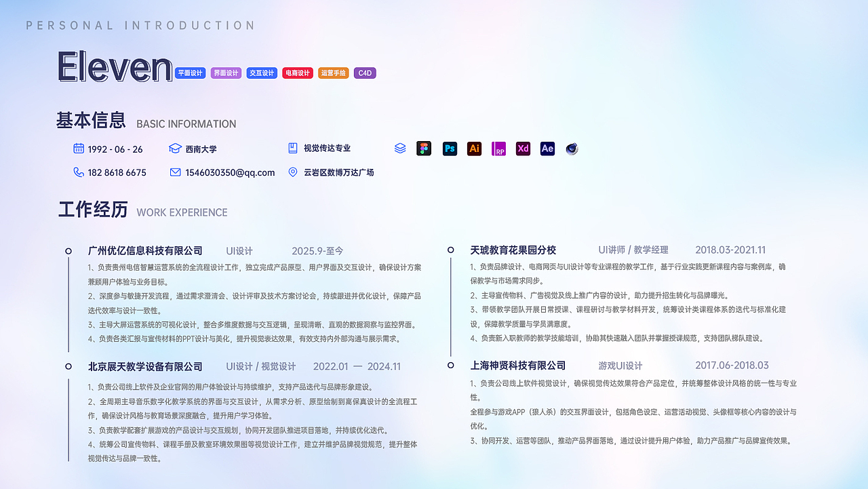Screen dimensions: 868x489
Task: Expand the 天琥教育花果园分校 timeline node
Action: pyautogui.click(x=450, y=250)
